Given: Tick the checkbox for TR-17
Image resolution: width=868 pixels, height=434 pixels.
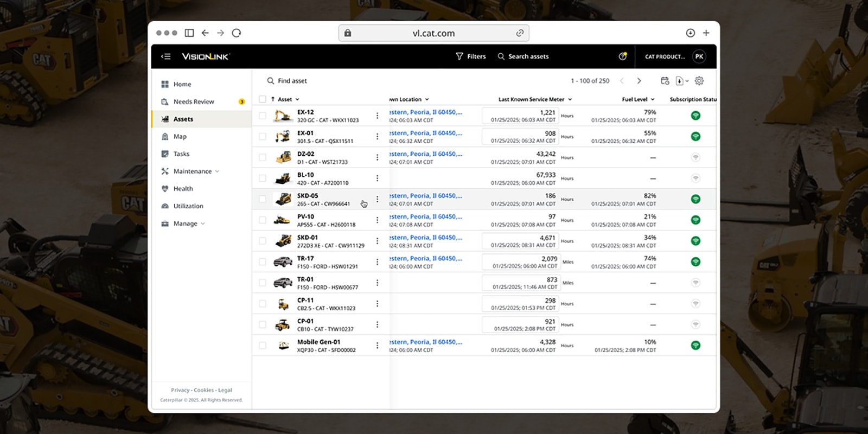Looking at the screenshot, I should [263, 262].
